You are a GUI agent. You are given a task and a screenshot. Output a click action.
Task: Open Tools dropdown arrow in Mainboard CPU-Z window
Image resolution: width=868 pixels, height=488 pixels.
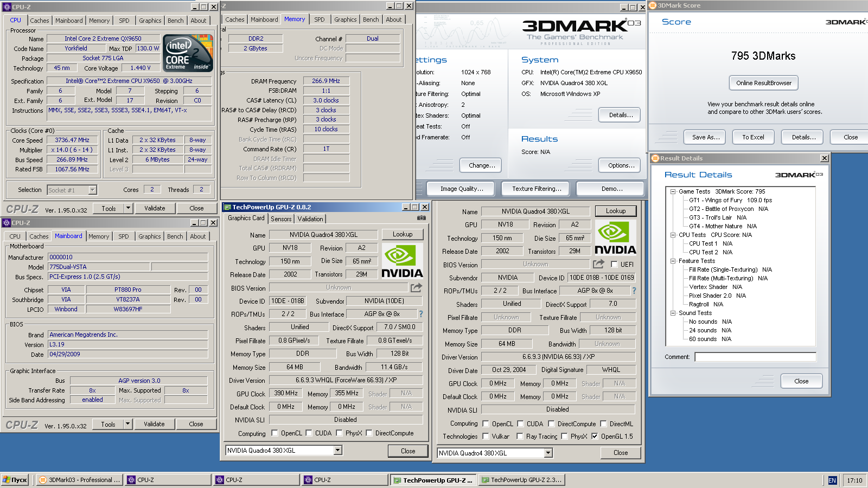coord(127,424)
